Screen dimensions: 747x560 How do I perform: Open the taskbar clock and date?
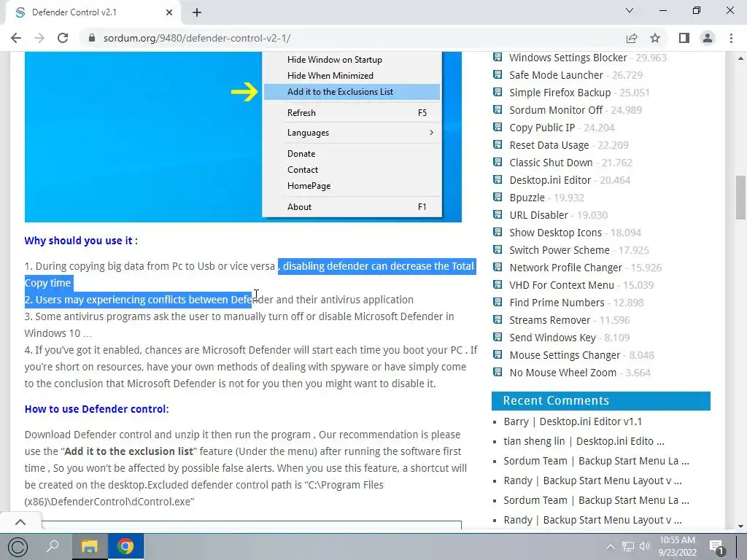coord(678,546)
